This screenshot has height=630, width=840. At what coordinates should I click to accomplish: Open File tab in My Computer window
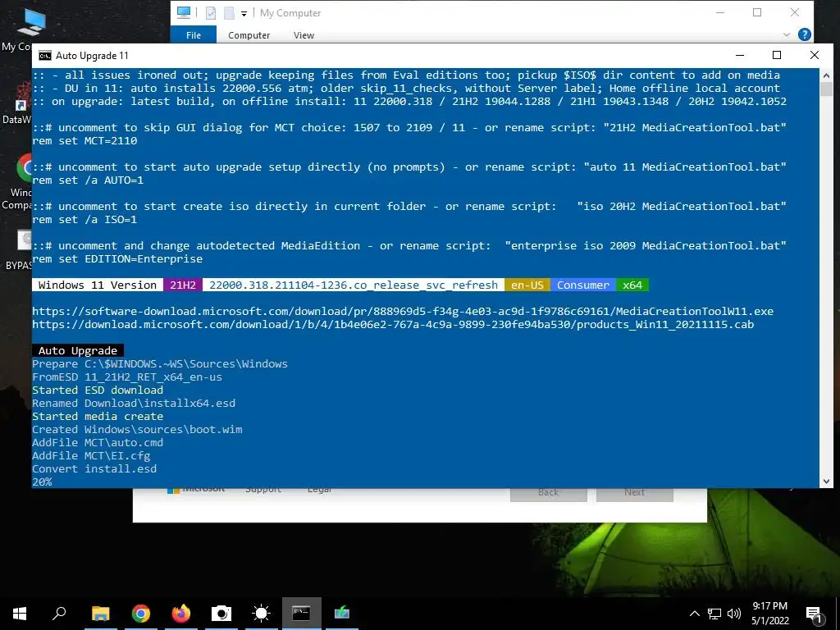[194, 34]
